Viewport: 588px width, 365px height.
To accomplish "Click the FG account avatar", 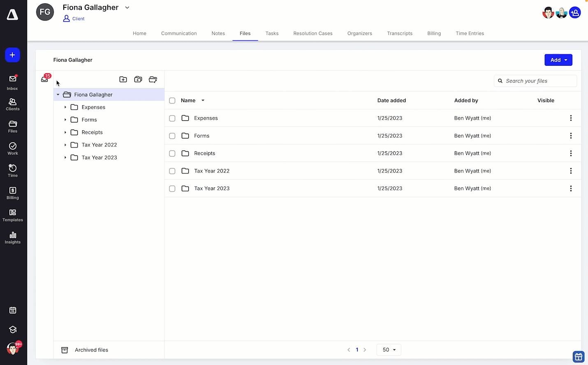I will tap(45, 12).
